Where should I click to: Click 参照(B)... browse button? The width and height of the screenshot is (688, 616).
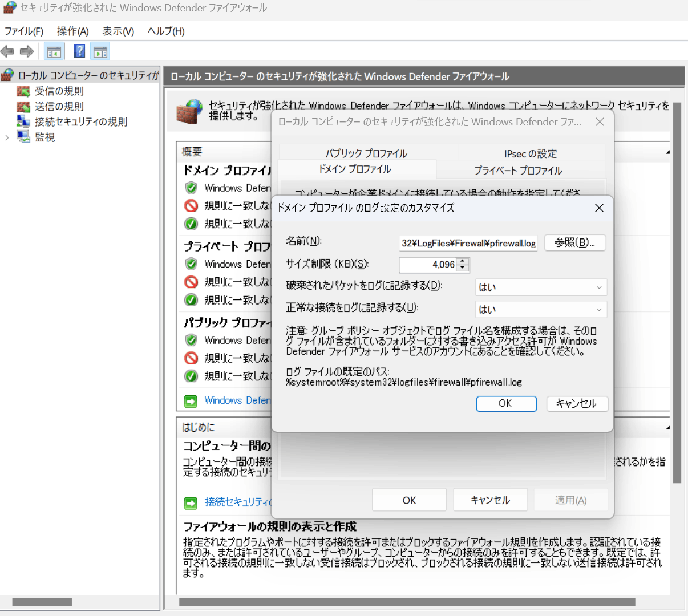tap(575, 242)
